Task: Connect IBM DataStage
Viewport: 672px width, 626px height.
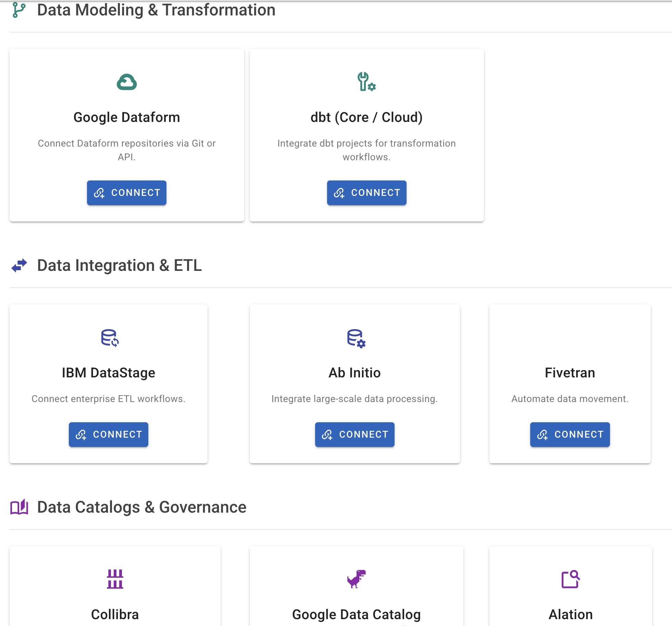Action: point(109,435)
